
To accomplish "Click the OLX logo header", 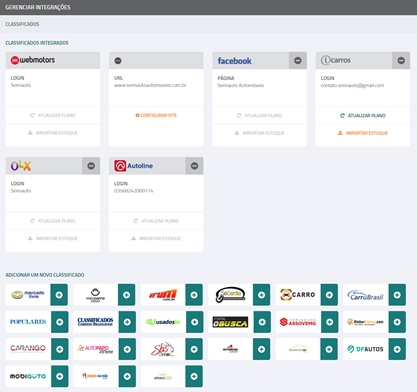I will tap(21, 166).
